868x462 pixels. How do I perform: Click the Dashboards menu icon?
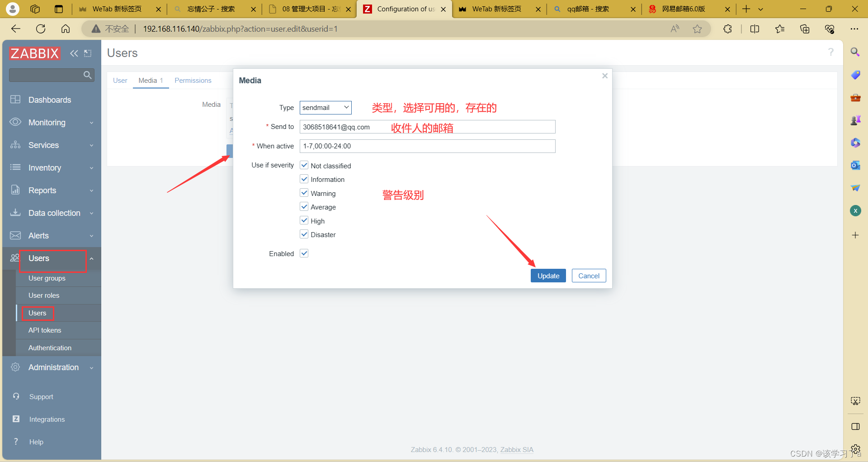pos(15,100)
